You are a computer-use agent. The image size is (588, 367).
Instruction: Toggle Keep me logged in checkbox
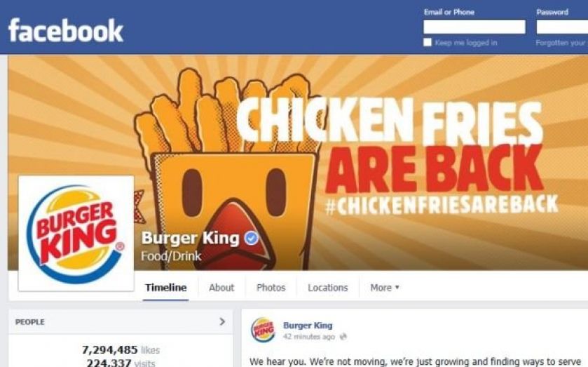coord(428,42)
